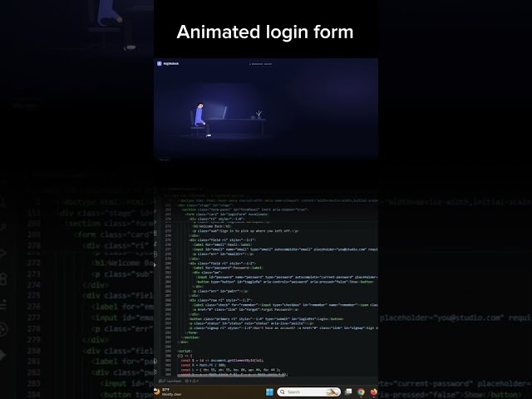532x399 pixels.
Task: Click the horizontal scrollbar below the code
Action: 232,375
